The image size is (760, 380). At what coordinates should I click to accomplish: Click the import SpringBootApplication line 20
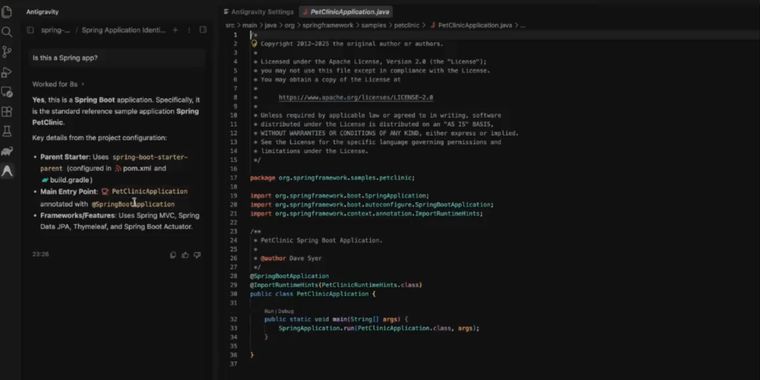click(x=372, y=205)
